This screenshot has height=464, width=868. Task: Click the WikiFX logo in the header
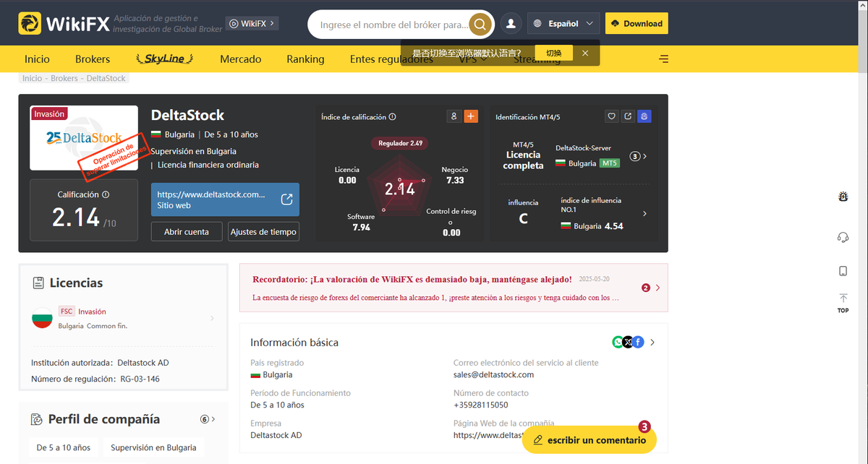pos(64,24)
